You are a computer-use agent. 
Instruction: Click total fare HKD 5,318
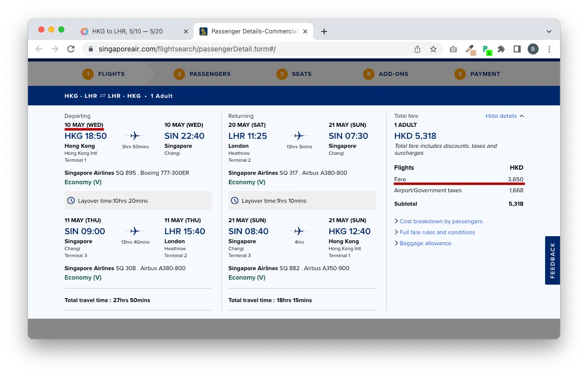[x=415, y=136]
